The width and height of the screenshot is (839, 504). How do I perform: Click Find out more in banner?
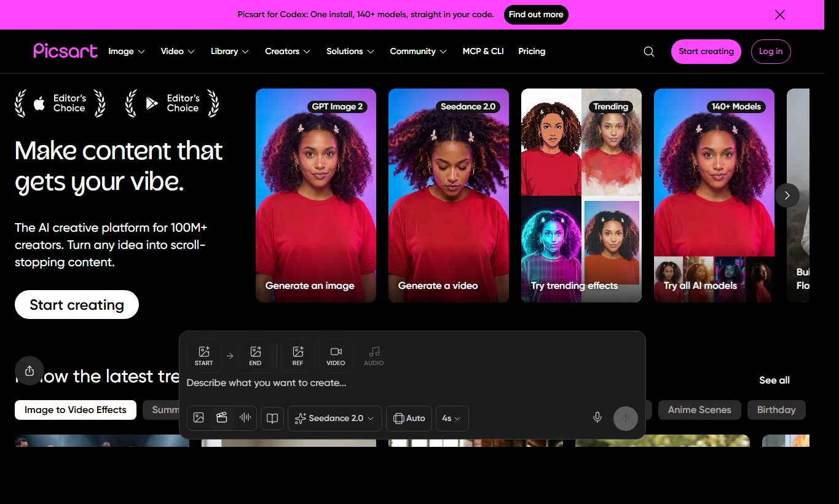[x=536, y=15]
